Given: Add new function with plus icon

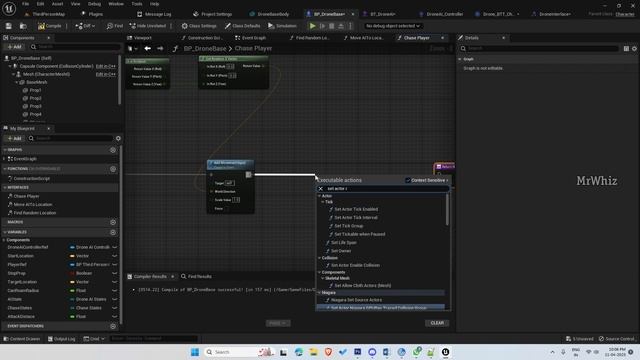Looking at the screenshot, I should pyautogui.click(x=113, y=169).
